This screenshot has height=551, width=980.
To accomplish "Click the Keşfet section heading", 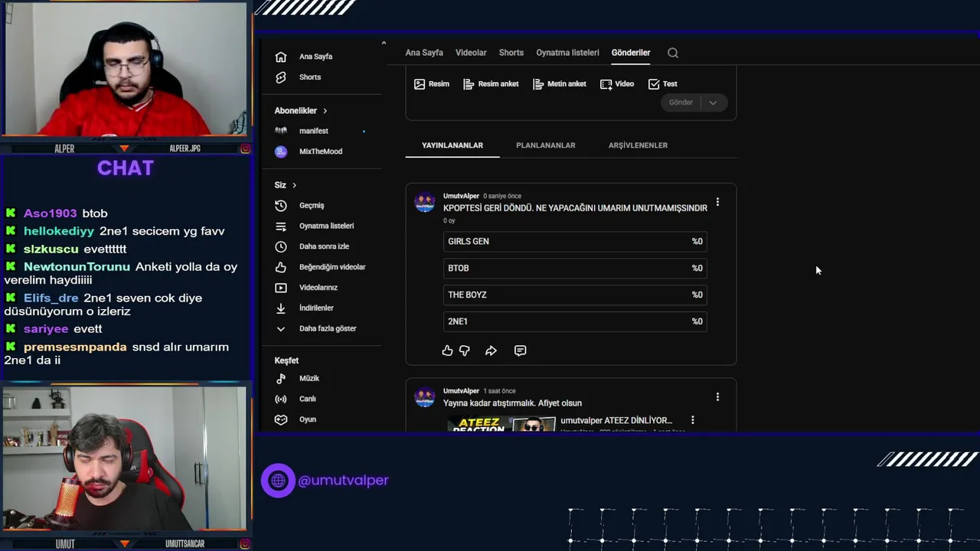I will tap(286, 360).
